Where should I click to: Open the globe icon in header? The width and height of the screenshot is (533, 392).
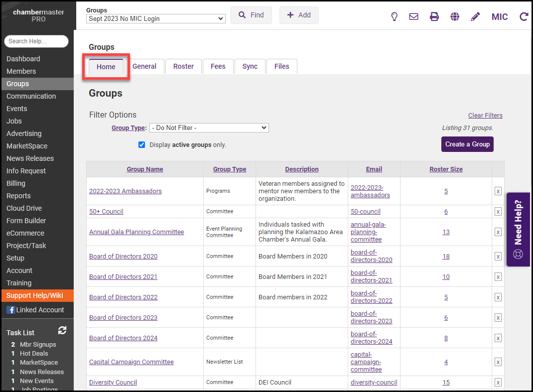pyautogui.click(x=455, y=16)
